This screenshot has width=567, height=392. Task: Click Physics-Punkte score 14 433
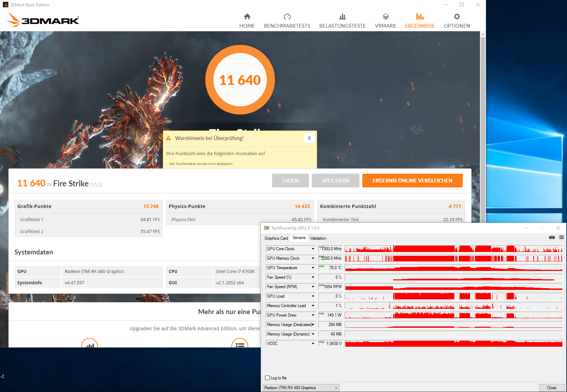pos(302,206)
